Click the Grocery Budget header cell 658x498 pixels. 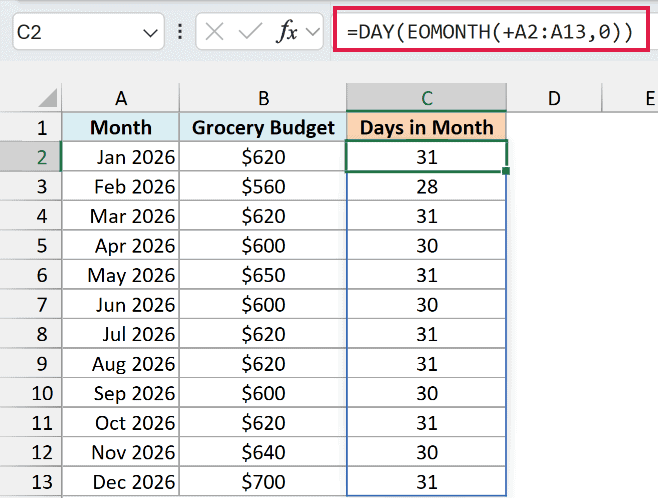click(263, 127)
